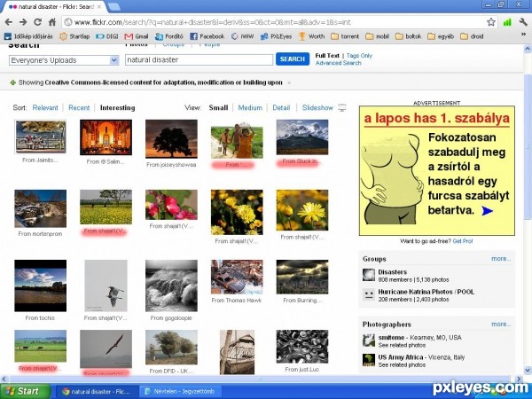Reload the page with the refresh icon
The width and height of the screenshot is (532, 399).
37,22
